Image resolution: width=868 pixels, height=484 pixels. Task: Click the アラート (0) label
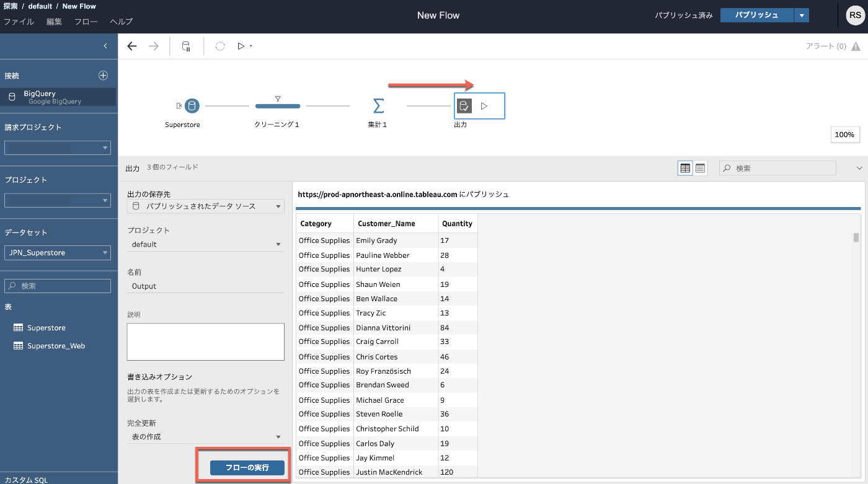click(826, 46)
